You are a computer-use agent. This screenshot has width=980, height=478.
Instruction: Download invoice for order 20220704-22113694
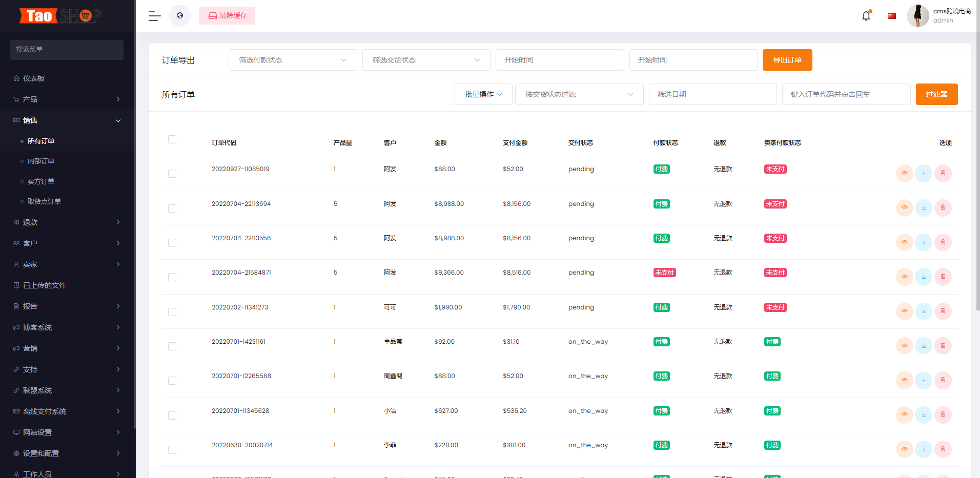click(924, 208)
